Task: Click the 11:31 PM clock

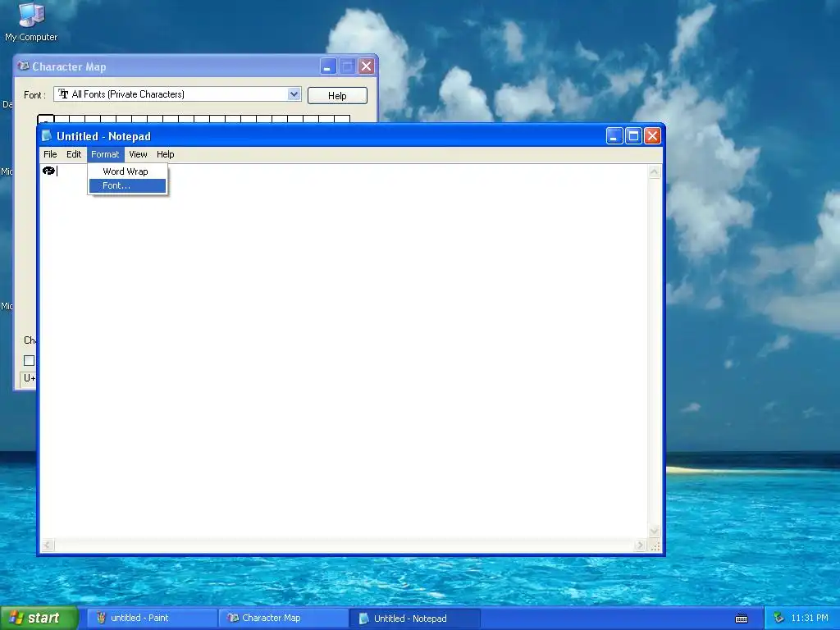Action: click(810, 619)
